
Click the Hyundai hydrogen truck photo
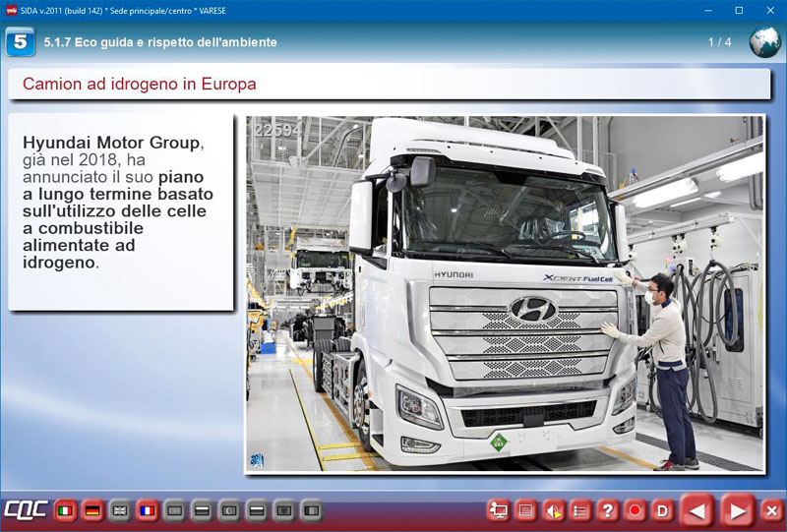point(504,293)
